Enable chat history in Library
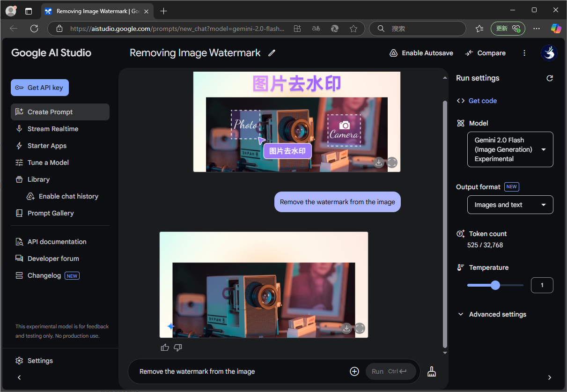The width and height of the screenshot is (567, 392). 68,196
